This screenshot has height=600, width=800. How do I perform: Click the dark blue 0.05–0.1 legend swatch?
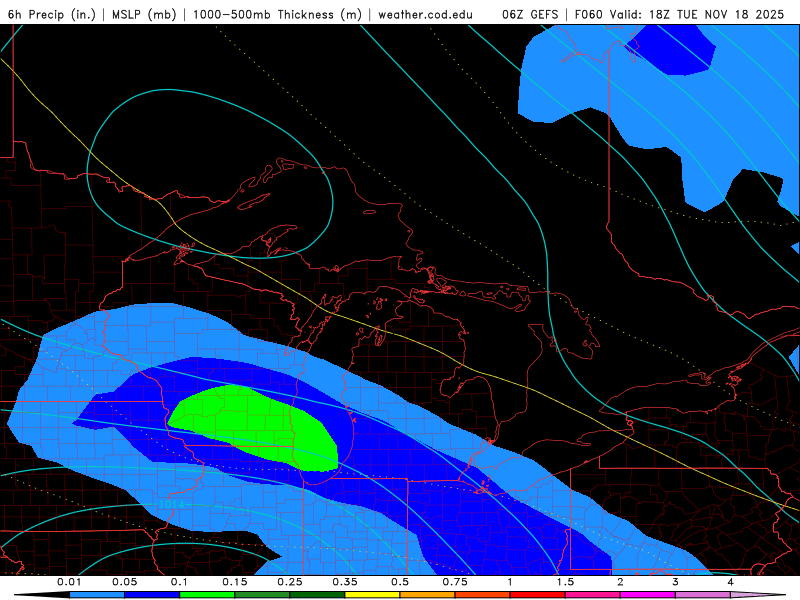coord(152,595)
